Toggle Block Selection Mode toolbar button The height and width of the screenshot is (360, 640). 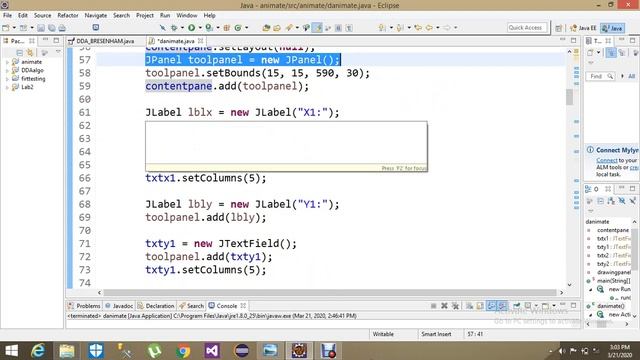(338, 28)
